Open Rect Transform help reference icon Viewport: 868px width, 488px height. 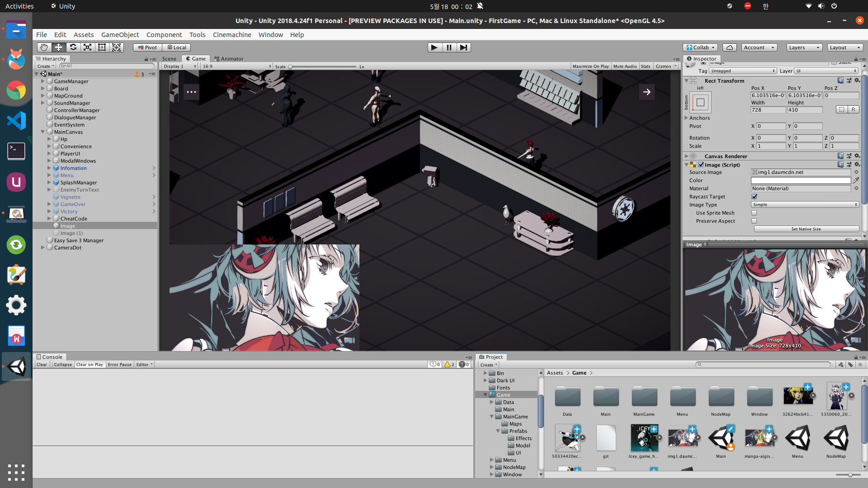(840, 80)
